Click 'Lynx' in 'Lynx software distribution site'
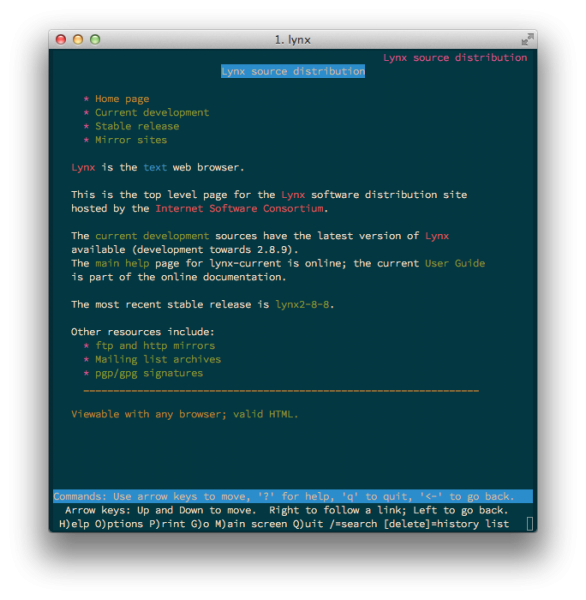 [293, 195]
